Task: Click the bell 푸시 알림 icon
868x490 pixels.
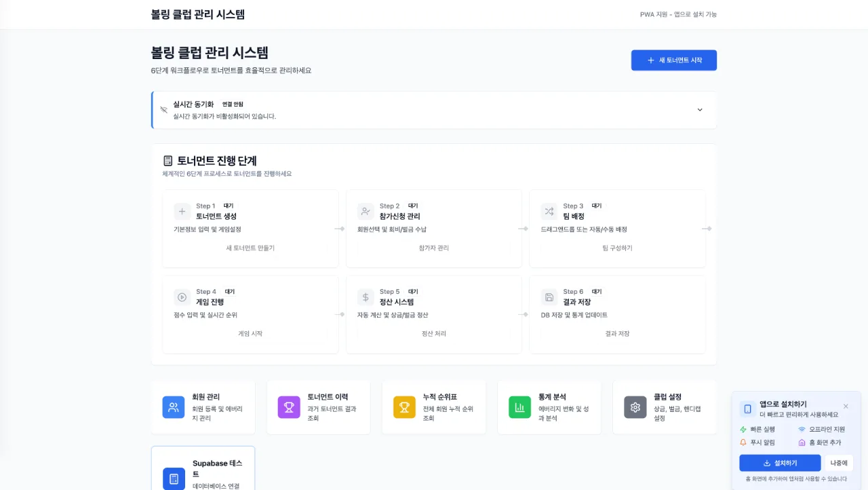Action: (743, 442)
